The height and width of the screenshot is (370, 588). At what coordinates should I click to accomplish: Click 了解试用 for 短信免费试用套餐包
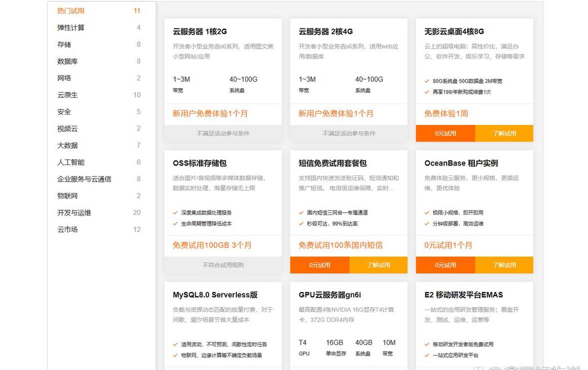tap(378, 265)
